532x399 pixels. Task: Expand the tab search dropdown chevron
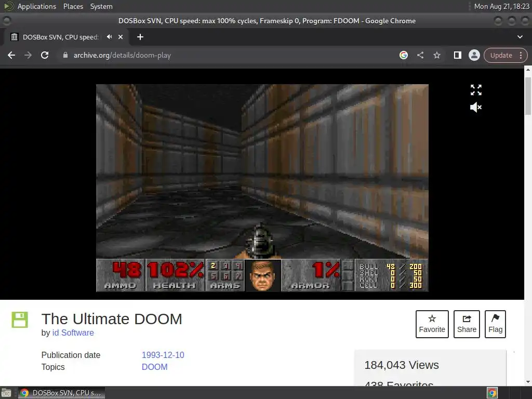520,37
